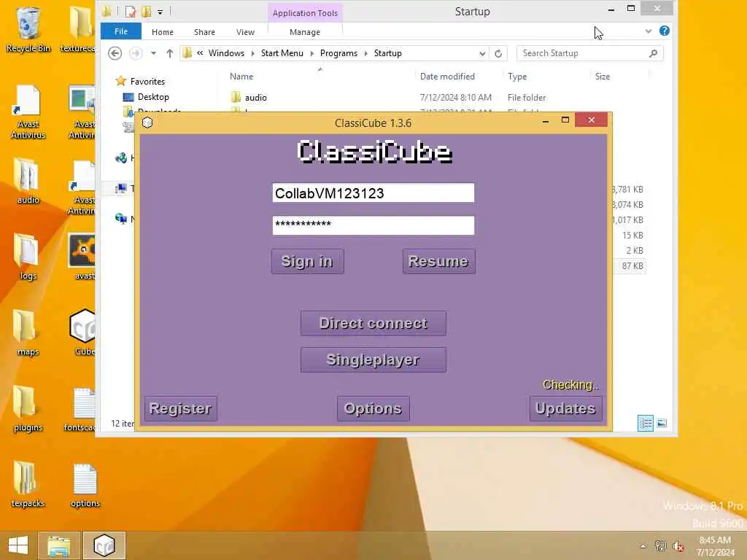Select Desktop in the navigation pane
747x560 pixels.
pos(153,97)
